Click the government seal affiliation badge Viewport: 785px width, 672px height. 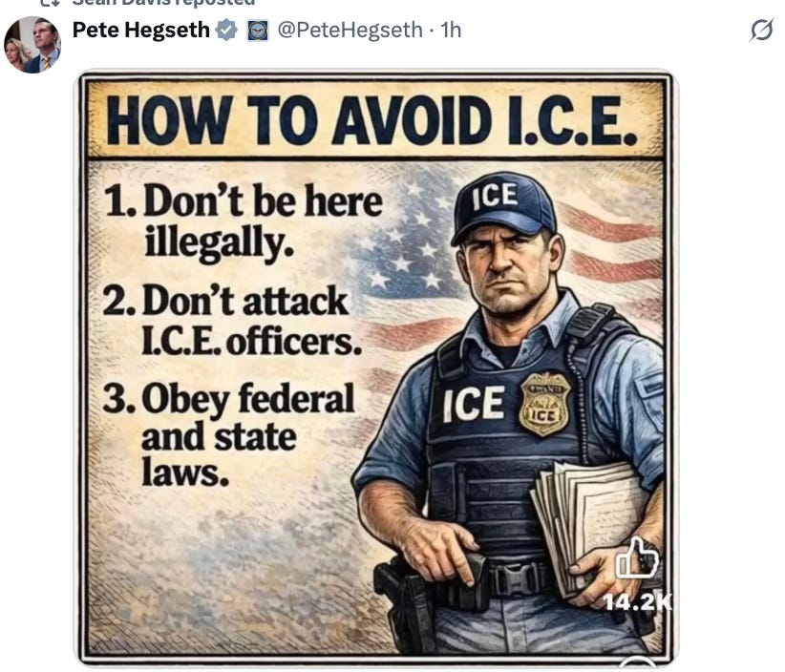(x=258, y=31)
